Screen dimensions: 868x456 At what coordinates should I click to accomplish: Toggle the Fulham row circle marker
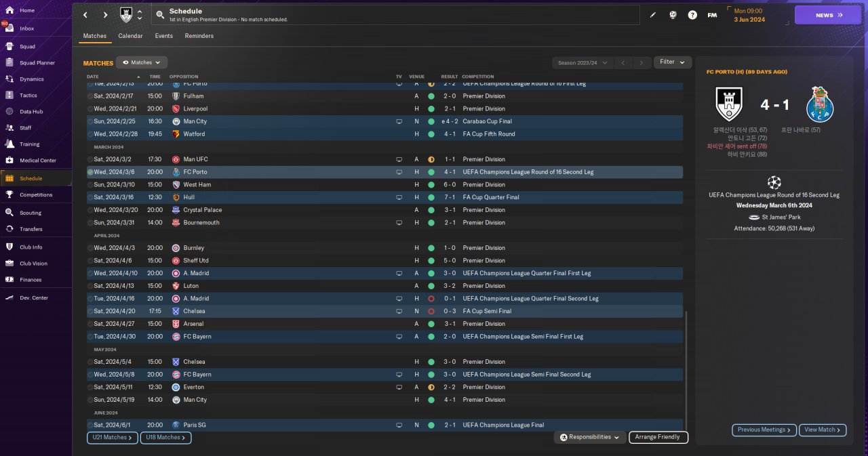[x=90, y=96]
